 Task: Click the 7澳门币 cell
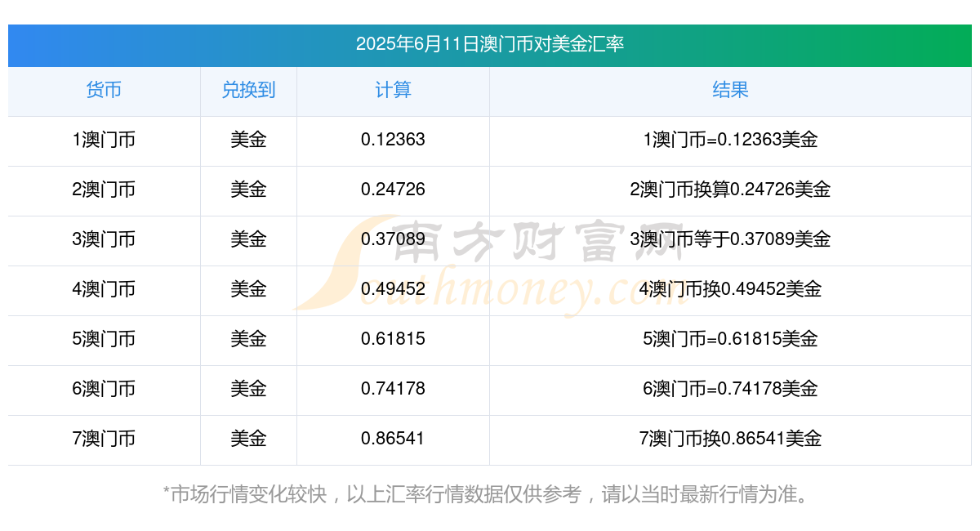[x=104, y=439]
